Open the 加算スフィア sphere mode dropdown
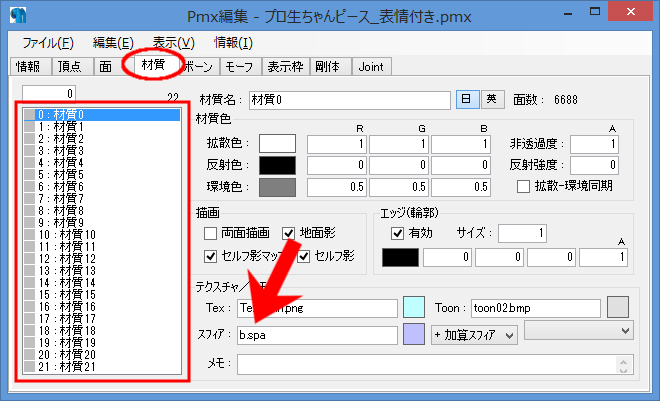660x401 pixels. point(474,335)
